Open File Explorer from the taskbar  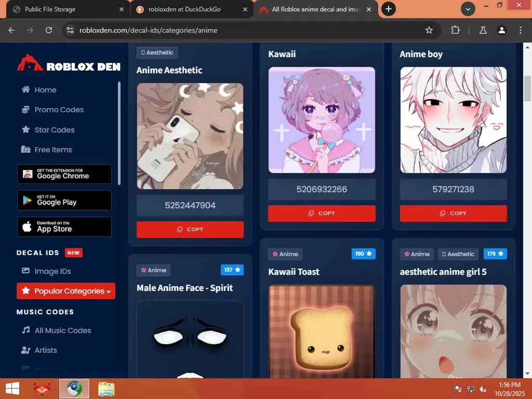(106, 389)
